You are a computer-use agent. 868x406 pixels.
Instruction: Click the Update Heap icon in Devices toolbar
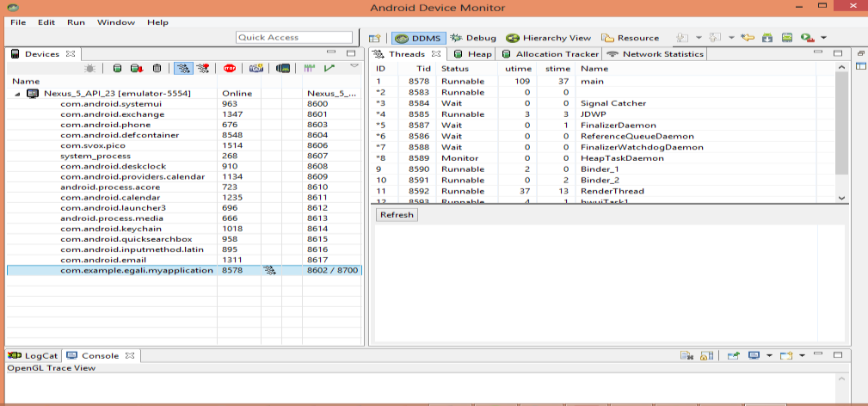(x=117, y=68)
